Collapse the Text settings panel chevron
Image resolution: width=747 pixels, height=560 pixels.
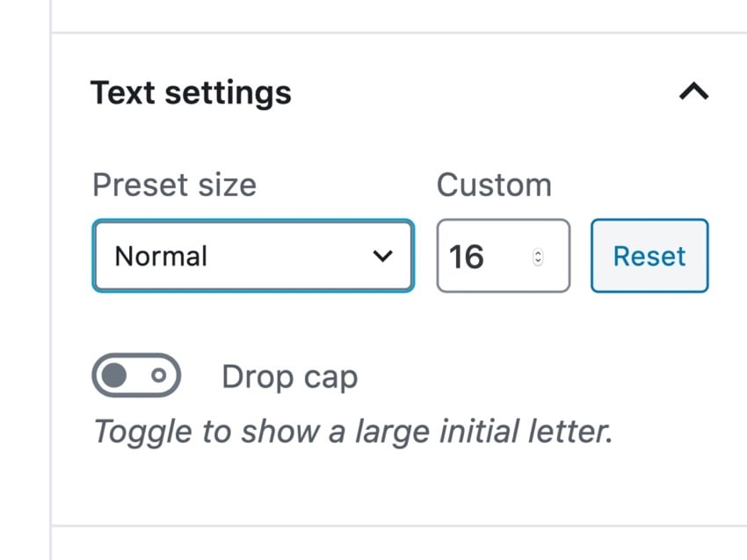tap(693, 91)
